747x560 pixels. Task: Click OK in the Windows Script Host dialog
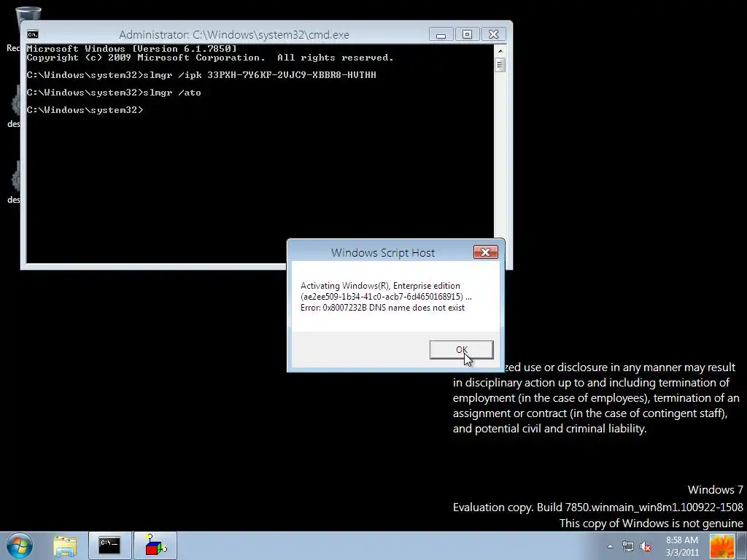461,349
